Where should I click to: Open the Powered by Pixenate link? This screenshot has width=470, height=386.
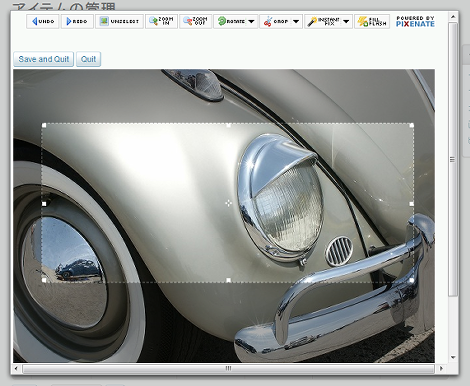tap(415, 21)
